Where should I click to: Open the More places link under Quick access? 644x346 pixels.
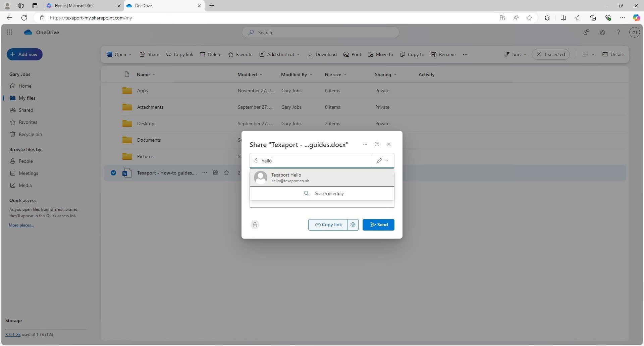[21, 225]
